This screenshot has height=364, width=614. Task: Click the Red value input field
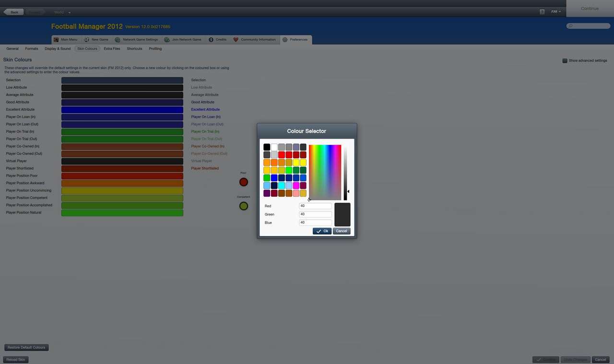point(315,206)
